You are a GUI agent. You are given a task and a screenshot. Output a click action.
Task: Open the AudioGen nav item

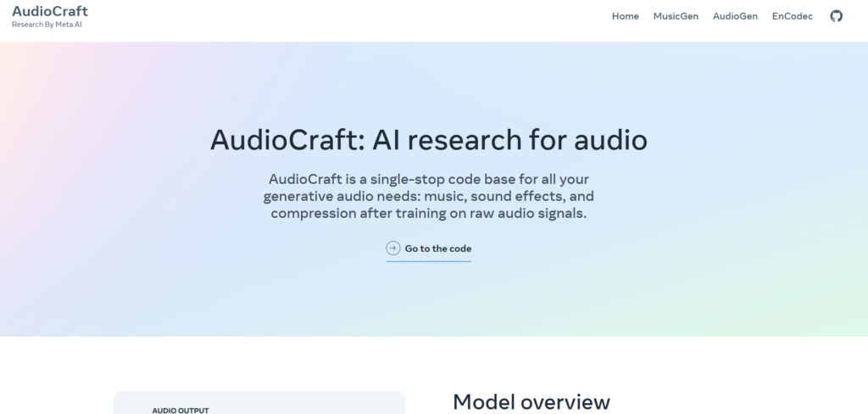click(x=735, y=16)
